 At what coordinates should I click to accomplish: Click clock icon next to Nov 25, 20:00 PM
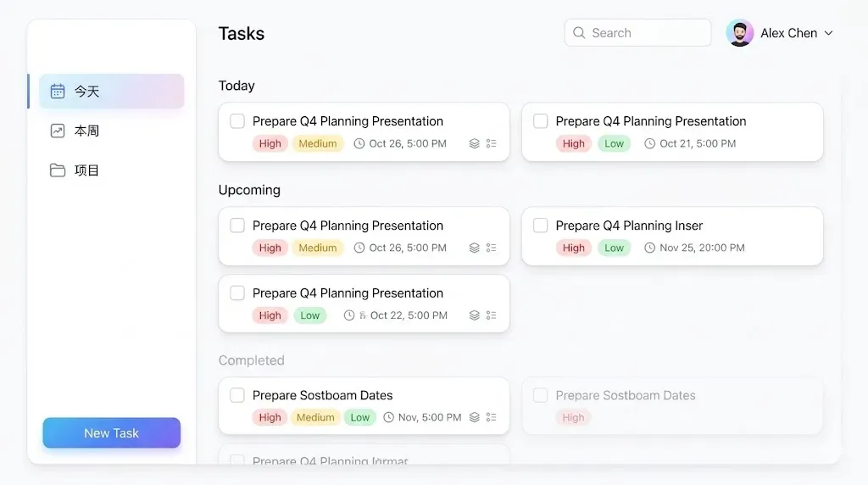click(x=649, y=248)
